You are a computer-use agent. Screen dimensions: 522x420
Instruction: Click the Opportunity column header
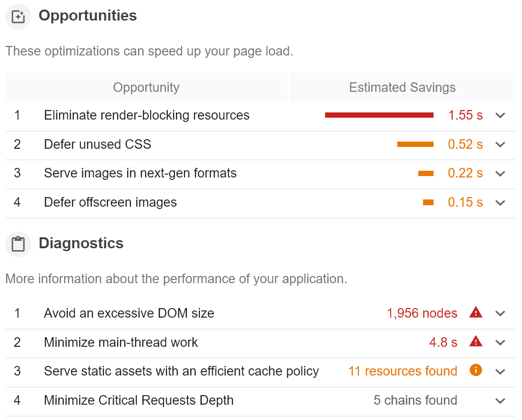click(146, 88)
